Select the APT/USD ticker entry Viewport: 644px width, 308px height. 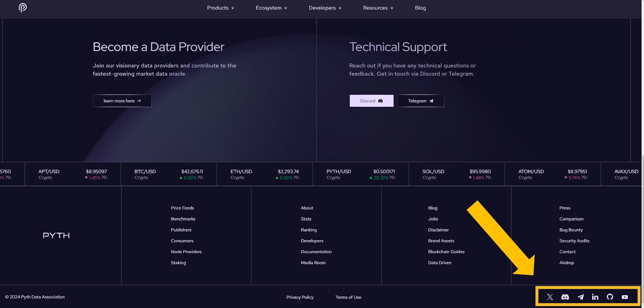tap(73, 174)
